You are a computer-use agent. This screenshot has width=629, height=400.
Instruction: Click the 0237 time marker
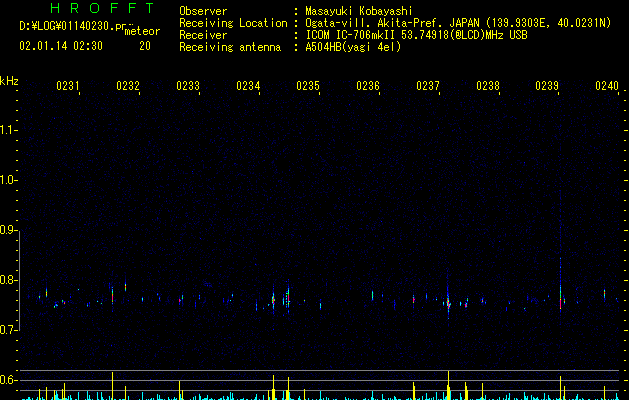pos(428,85)
